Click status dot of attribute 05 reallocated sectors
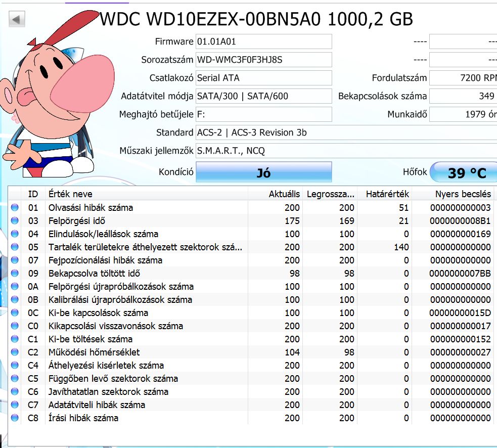The height and width of the screenshot is (448, 497). (15, 247)
